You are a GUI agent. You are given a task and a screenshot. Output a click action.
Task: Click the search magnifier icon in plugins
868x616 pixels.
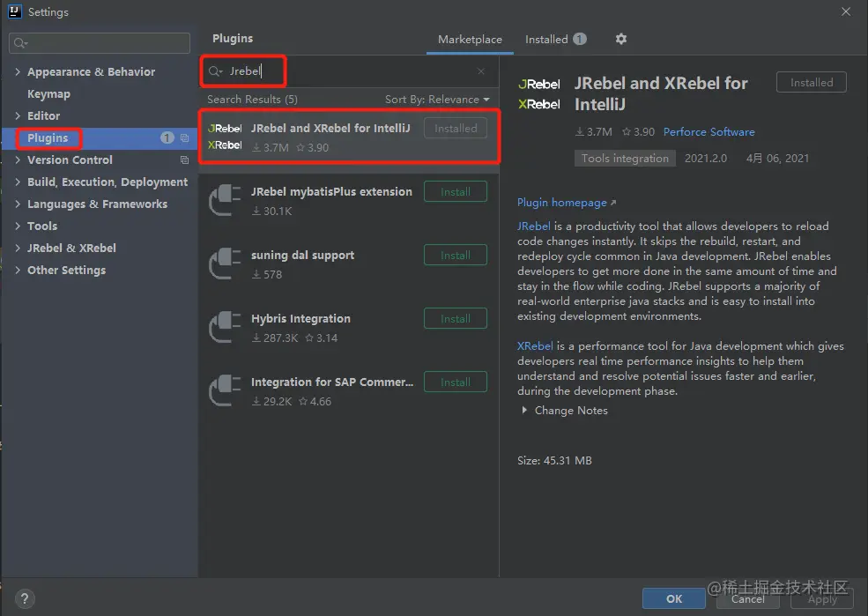[x=216, y=71]
